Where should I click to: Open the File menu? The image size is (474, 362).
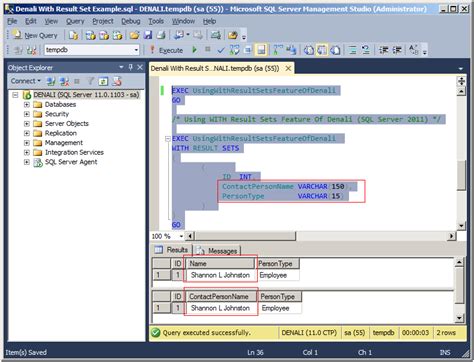pyautogui.click(x=12, y=21)
